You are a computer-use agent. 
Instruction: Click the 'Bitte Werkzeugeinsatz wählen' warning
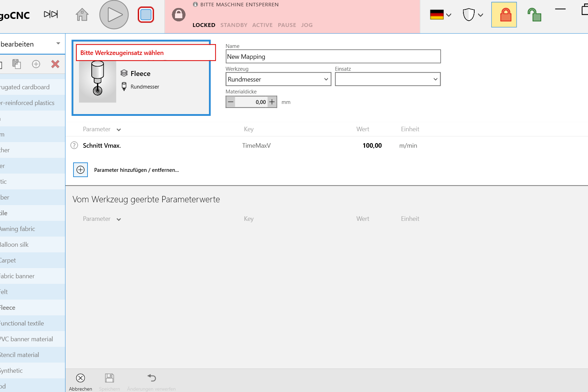146,53
